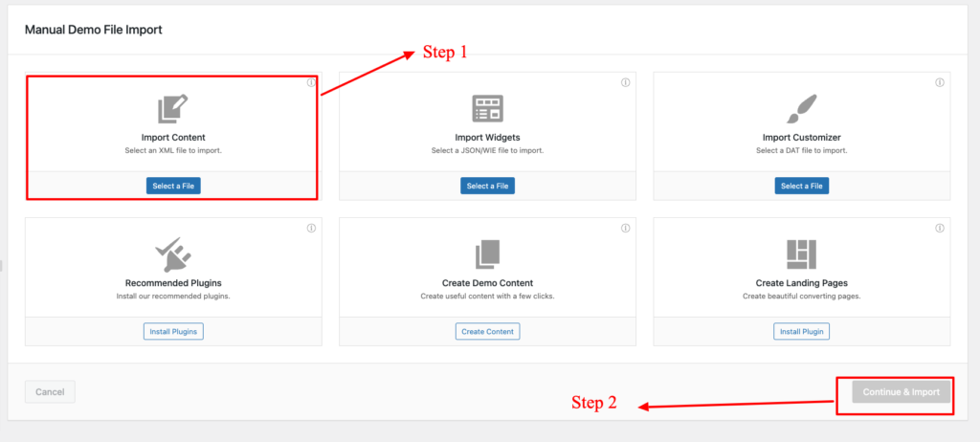The width and height of the screenshot is (980, 442).
Task: Click the Create Content button
Action: [487, 331]
